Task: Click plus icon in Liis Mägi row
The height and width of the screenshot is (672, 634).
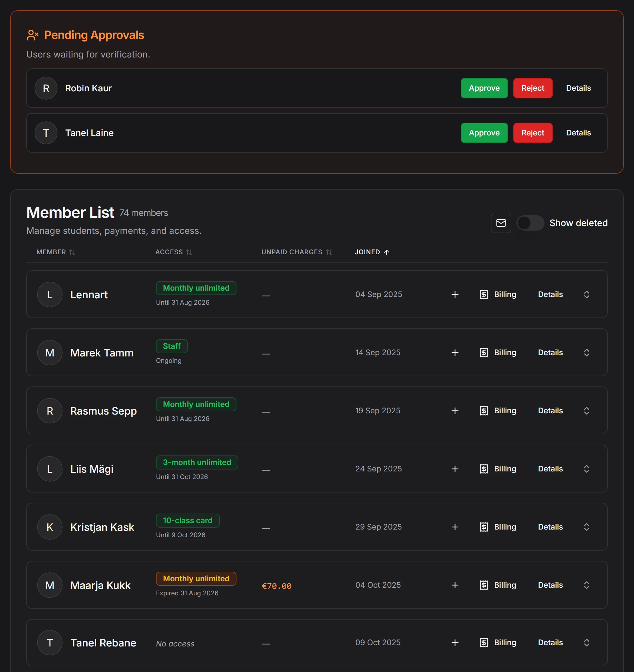Action: tap(455, 469)
